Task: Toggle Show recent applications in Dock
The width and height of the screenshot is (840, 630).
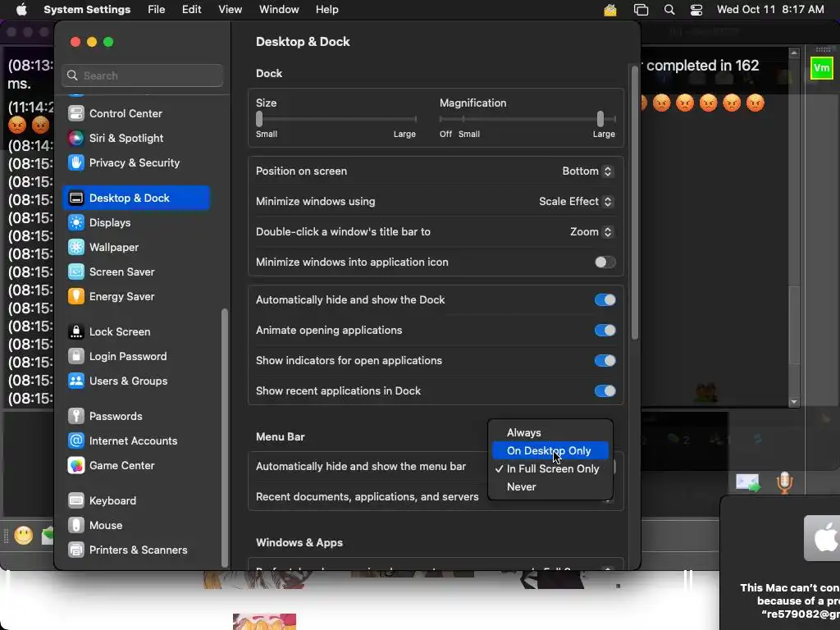Action: pos(605,391)
